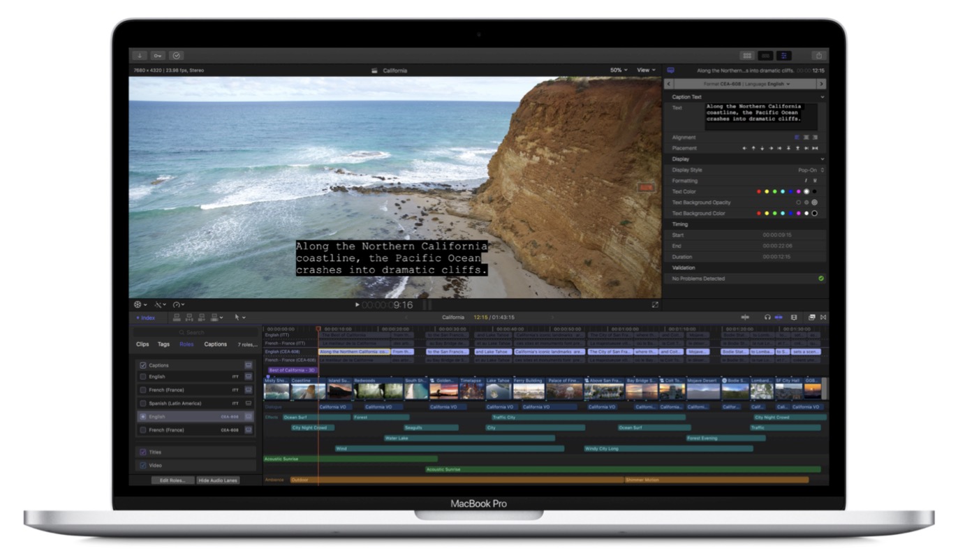Uncheck the Captions role checkbox

(143, 365)
